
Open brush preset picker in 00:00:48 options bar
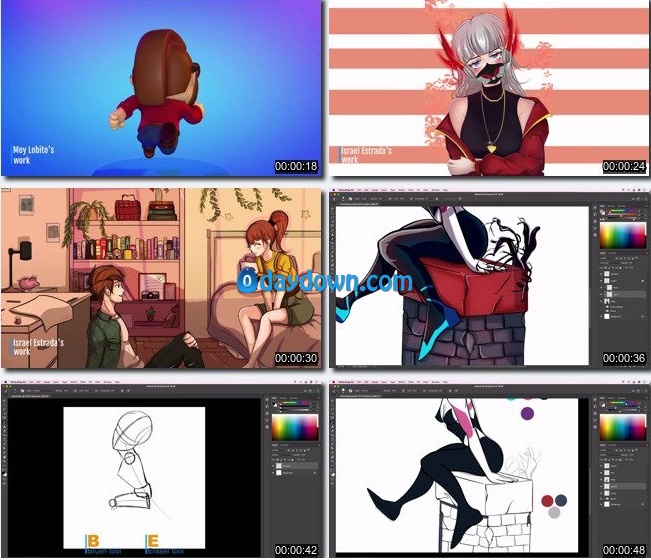coord(343,390)
